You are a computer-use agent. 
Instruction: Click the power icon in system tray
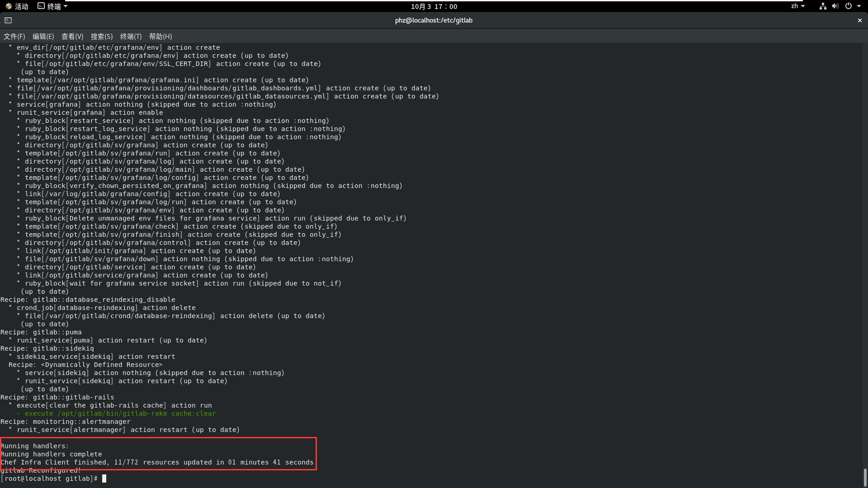pyautogui.click(x=849, y=6)
